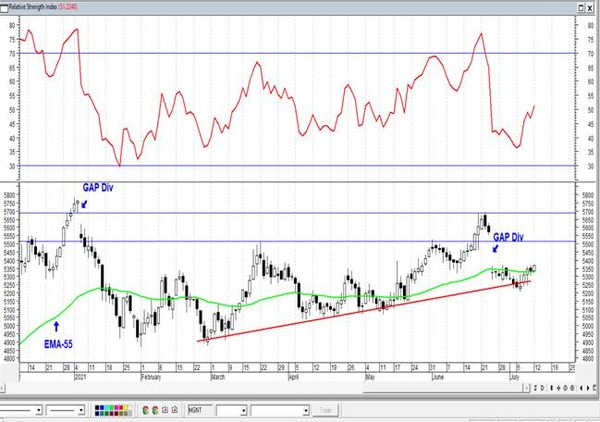The height and width of the screenshot is (422, 600).
Task: Select the EMA-55 text label on chart
Action: click(x=58, y=344)
